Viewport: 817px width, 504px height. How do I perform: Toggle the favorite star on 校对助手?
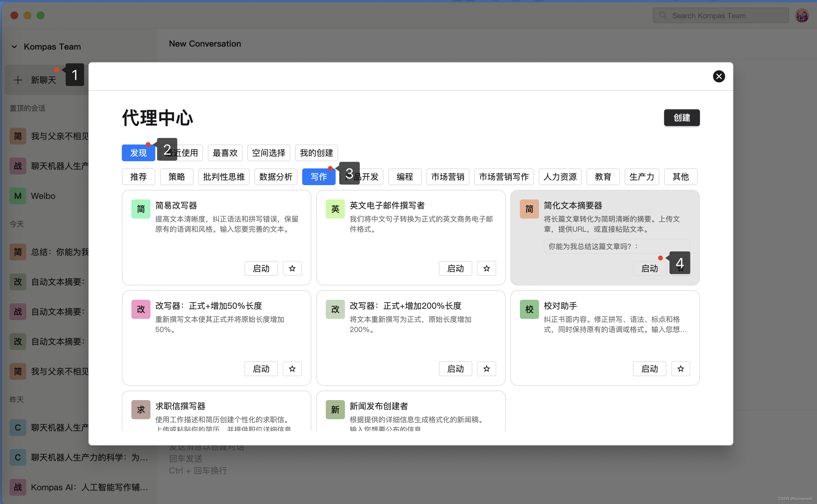tap(680, 369)
